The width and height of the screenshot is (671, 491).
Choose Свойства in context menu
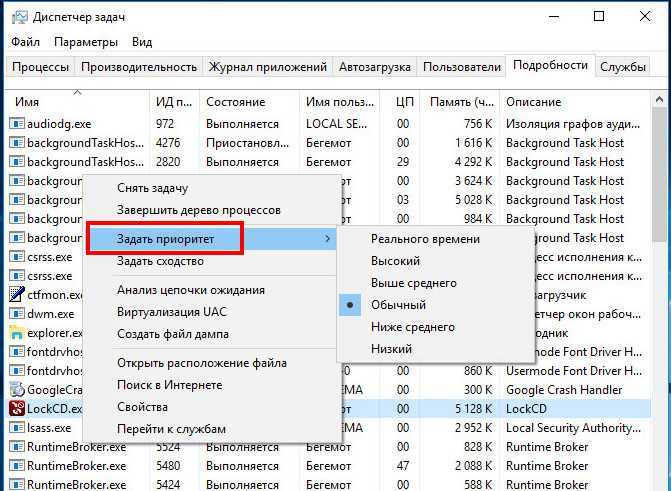[x=142, y=407]
